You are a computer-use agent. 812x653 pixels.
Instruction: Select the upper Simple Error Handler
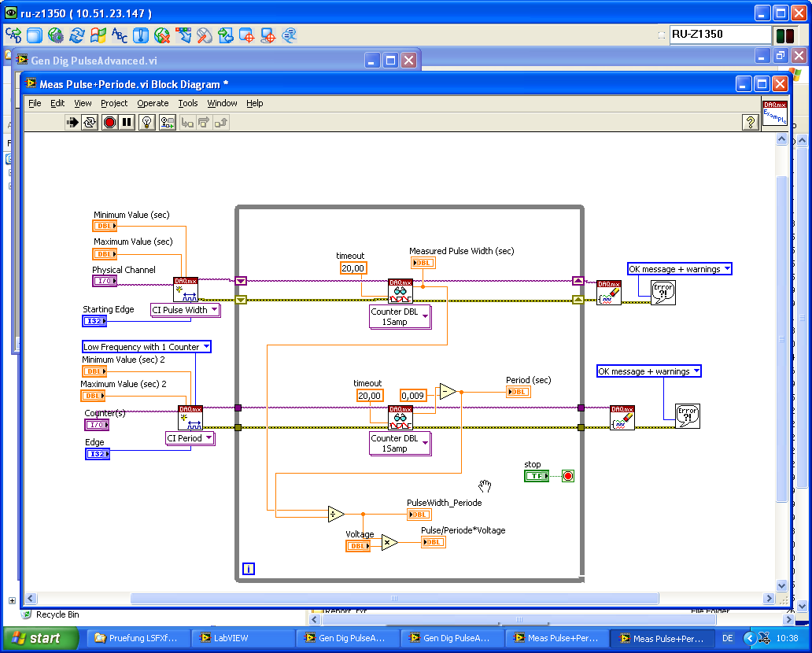coord(663,293)
